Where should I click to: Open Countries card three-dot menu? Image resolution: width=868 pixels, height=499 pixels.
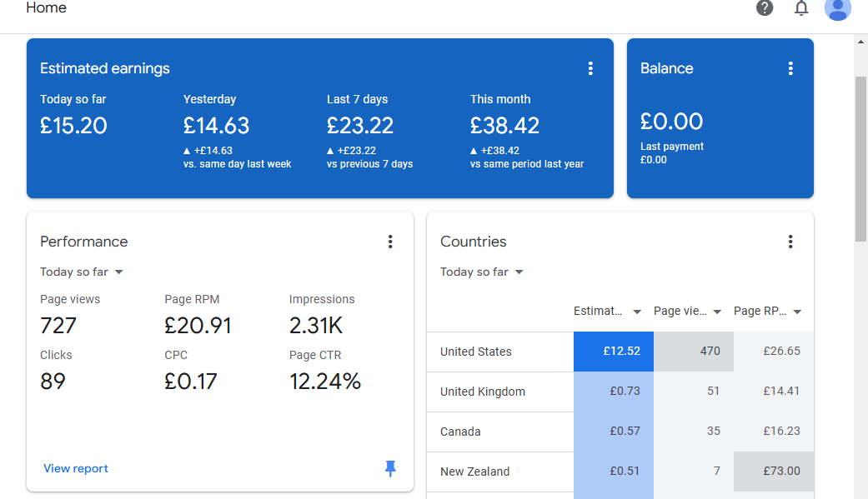pyautogui.click(x=790, y=242)
